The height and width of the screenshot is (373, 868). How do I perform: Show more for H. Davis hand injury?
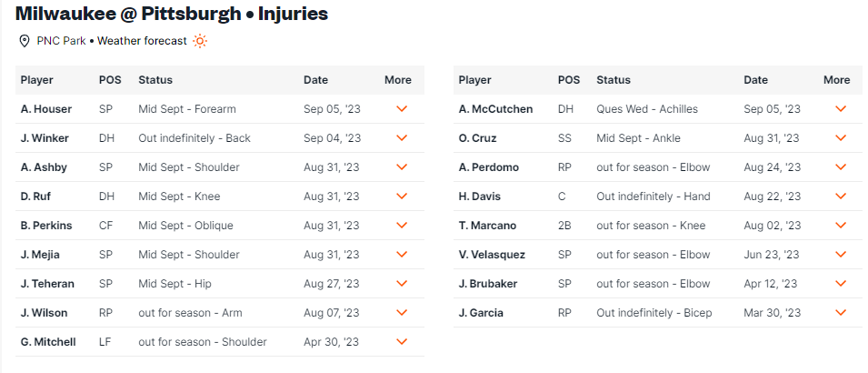(841, 197)
